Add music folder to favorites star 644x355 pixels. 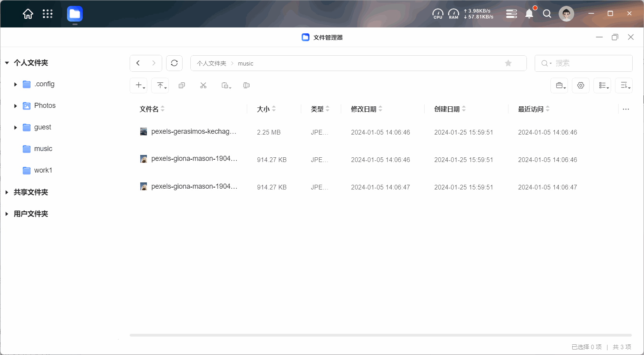coord(508,63)
